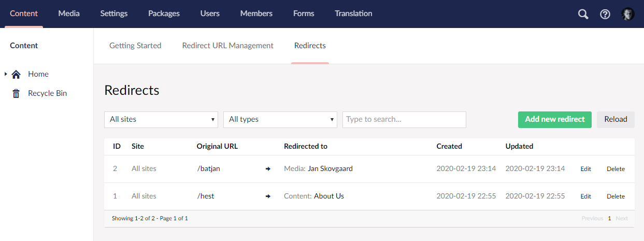Reload the redirects list

pyautogui.click(x=616, y=119)
